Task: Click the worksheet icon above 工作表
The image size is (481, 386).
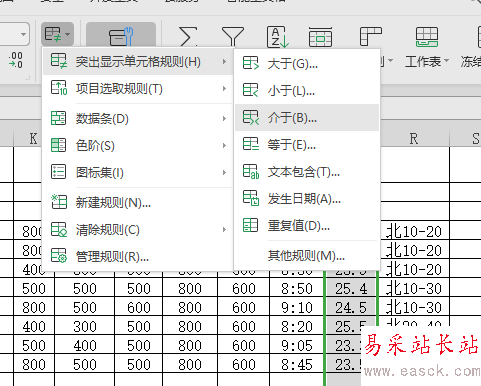Action: pos(426,37)
